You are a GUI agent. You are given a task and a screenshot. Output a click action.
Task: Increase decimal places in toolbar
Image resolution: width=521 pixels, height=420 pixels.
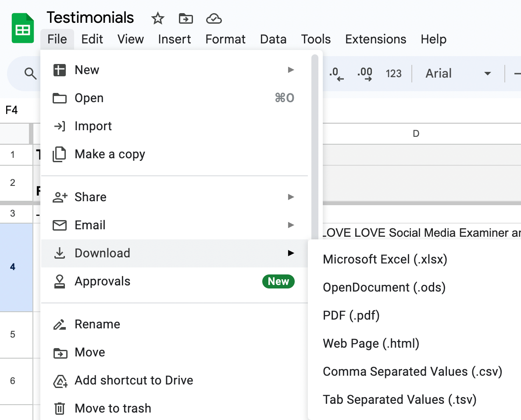(x=365, y=74)
